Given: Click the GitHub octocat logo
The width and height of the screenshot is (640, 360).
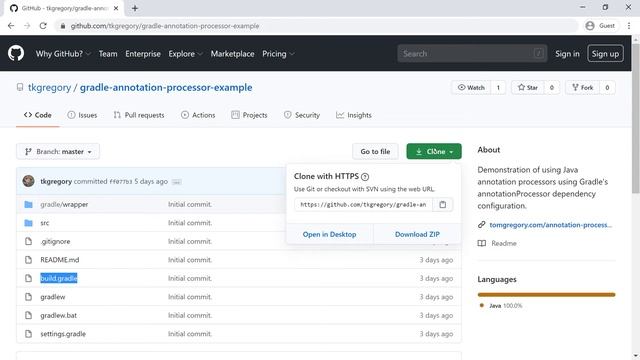Looking at the screenshot, I should coord(16,53).
